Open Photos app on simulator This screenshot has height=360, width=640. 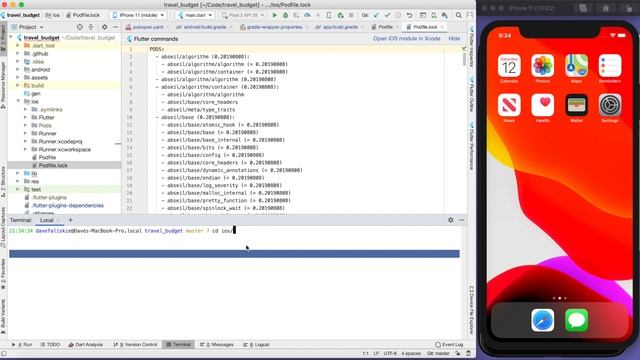pyautogui.click(x=542, y=66)
